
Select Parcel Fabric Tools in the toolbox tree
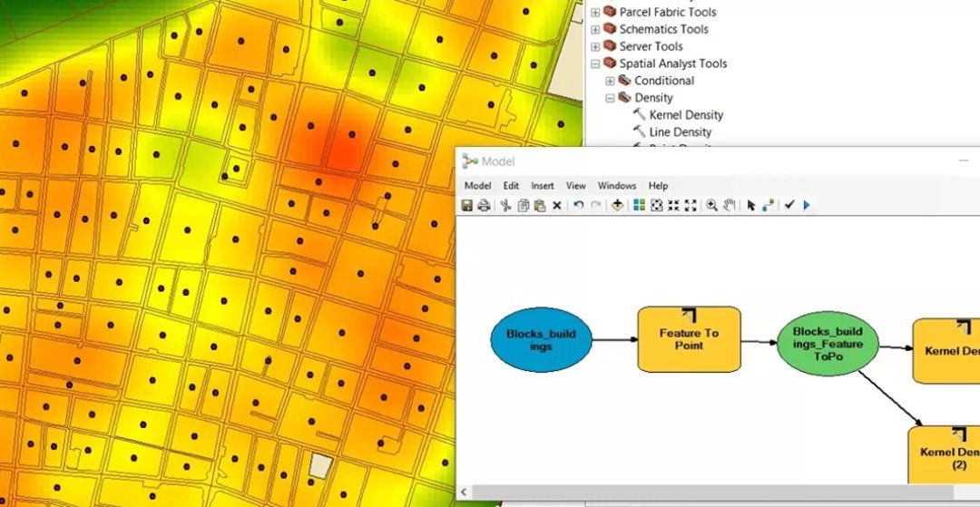(668, 12)
